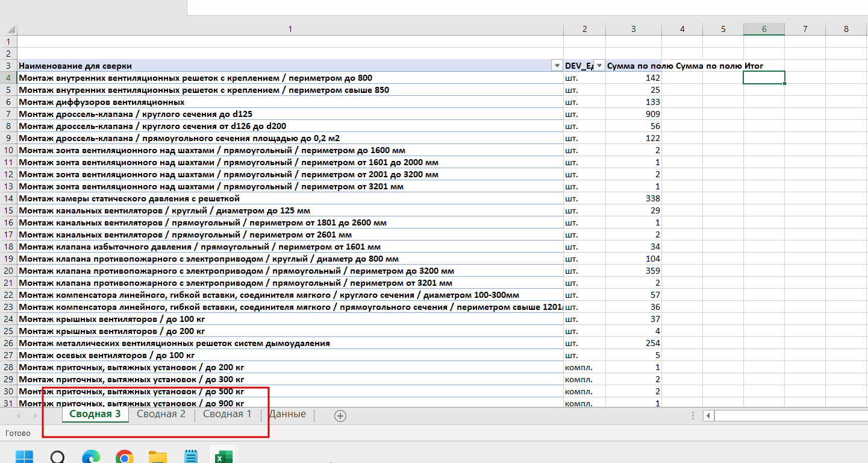
Task: Click the first Сумма по полю header cell
Action: [634, 66]
